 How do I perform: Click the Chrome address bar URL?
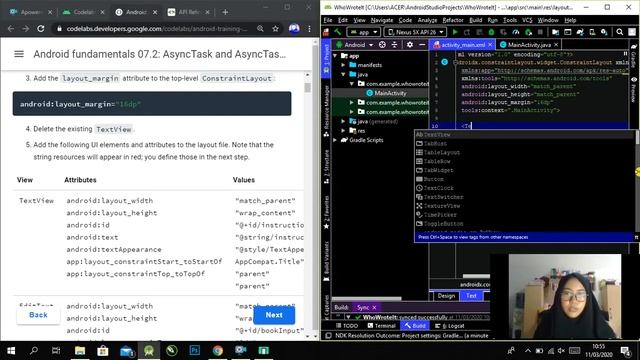[157, 29]
